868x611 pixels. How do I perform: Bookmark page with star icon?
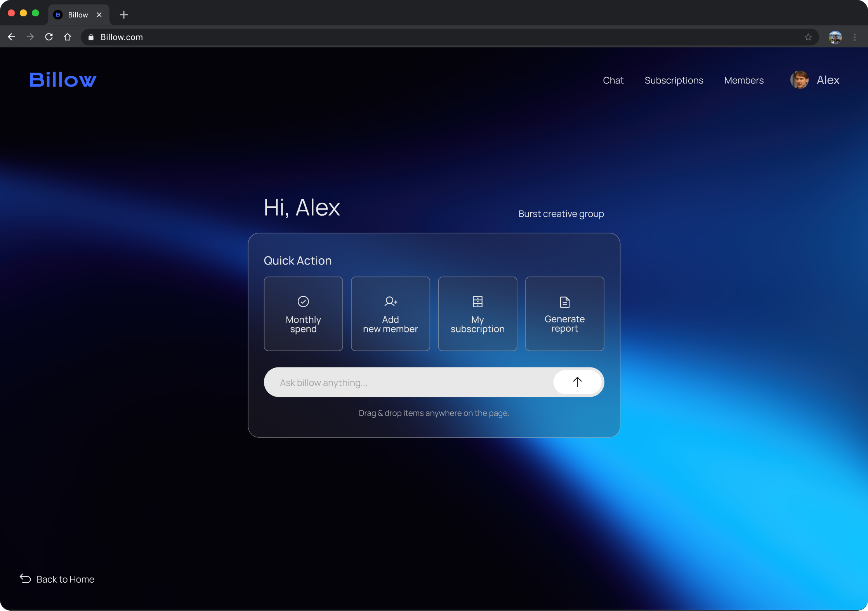point(808,37)
